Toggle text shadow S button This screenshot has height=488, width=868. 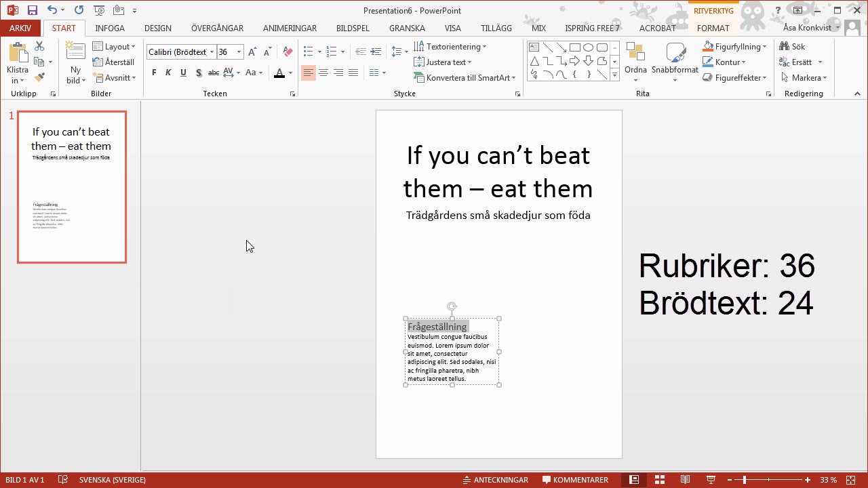(x=198, y=73)
